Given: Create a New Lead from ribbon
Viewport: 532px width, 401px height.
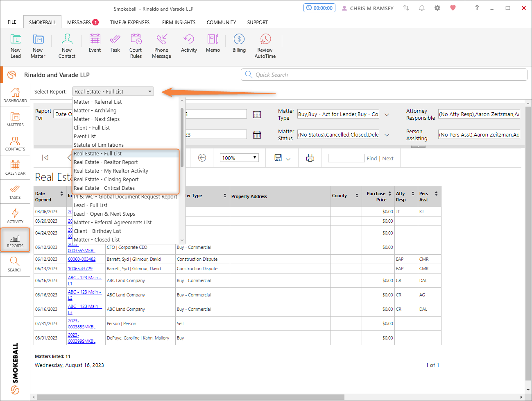Looking at the screenshot, I should click(16, 46).
